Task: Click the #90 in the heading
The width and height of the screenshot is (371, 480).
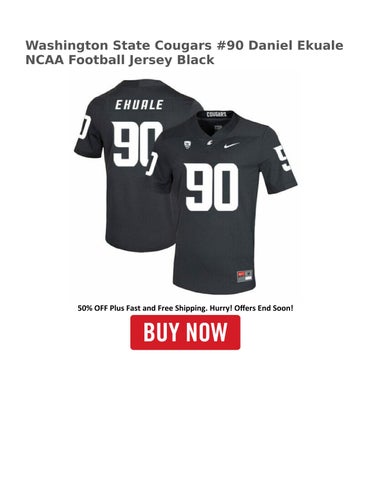Action: click(x=230, y=45)
